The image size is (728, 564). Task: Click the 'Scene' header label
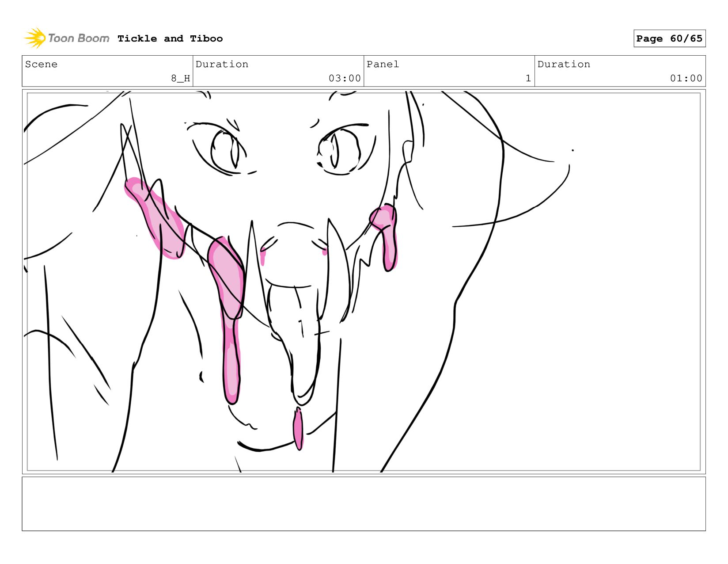pyautogui.click(x=41, y=64)
